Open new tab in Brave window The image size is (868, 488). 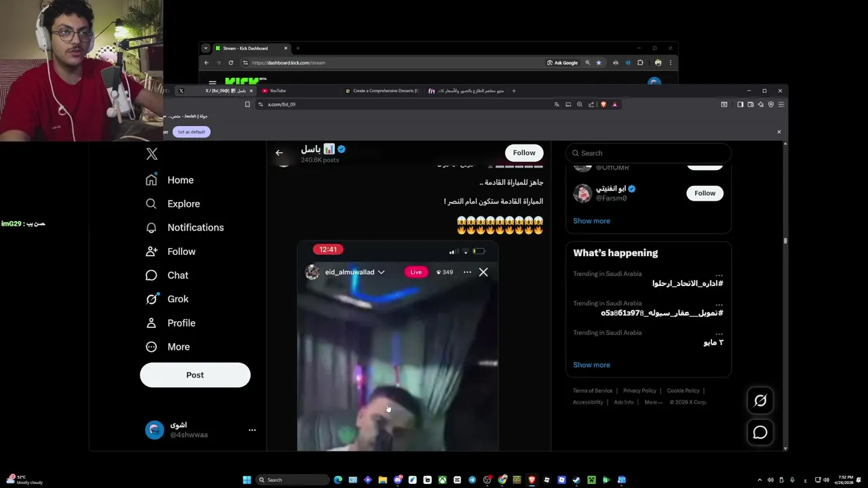pos(514,91)
